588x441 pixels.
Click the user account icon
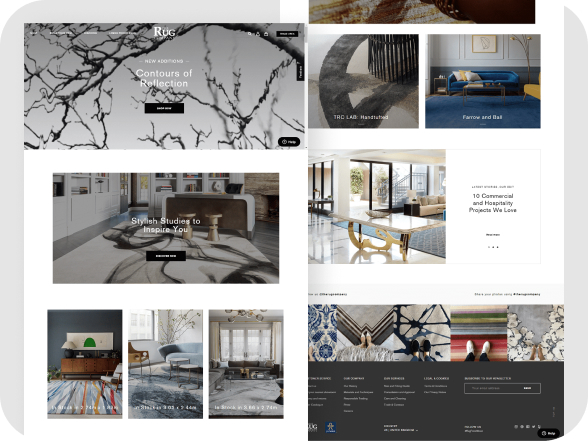click(x=258, y=34)
